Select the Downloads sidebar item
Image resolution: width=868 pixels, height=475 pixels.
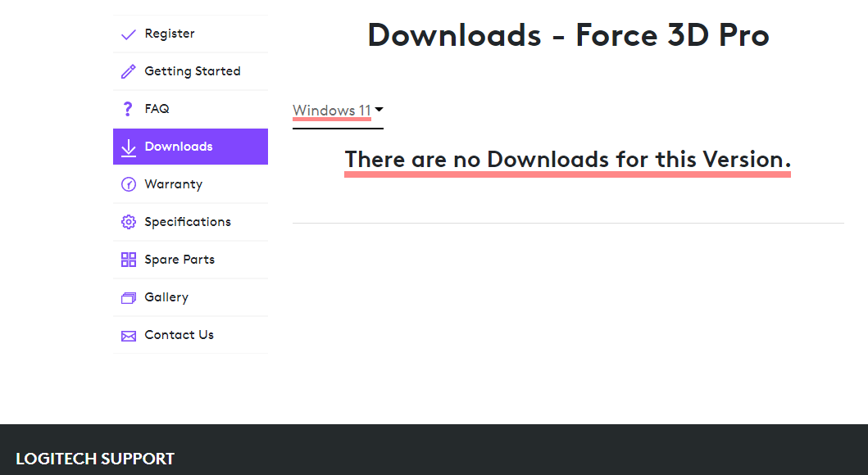190,147
